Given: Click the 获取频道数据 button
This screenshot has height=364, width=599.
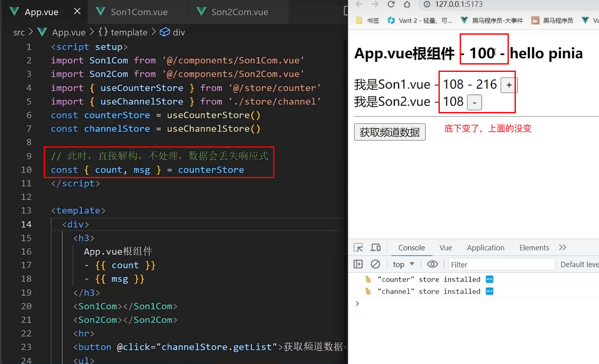Looking at the screenshot, I should (x=390, y=132).
